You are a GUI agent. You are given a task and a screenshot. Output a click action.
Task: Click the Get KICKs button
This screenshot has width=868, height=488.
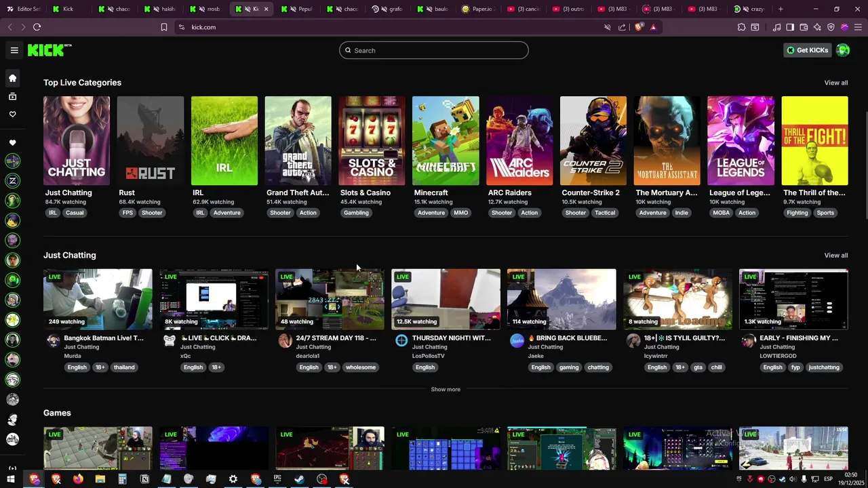point(807,50)
